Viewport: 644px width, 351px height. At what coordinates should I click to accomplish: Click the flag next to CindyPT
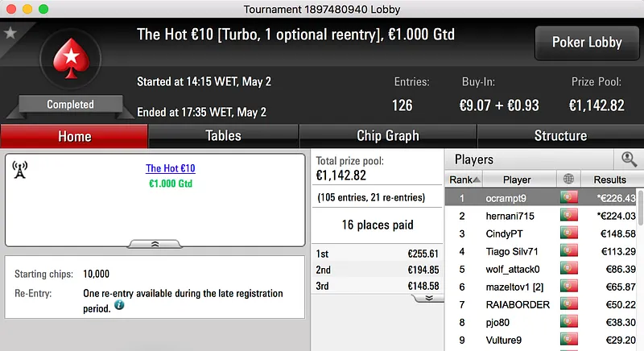coord(568,233)
